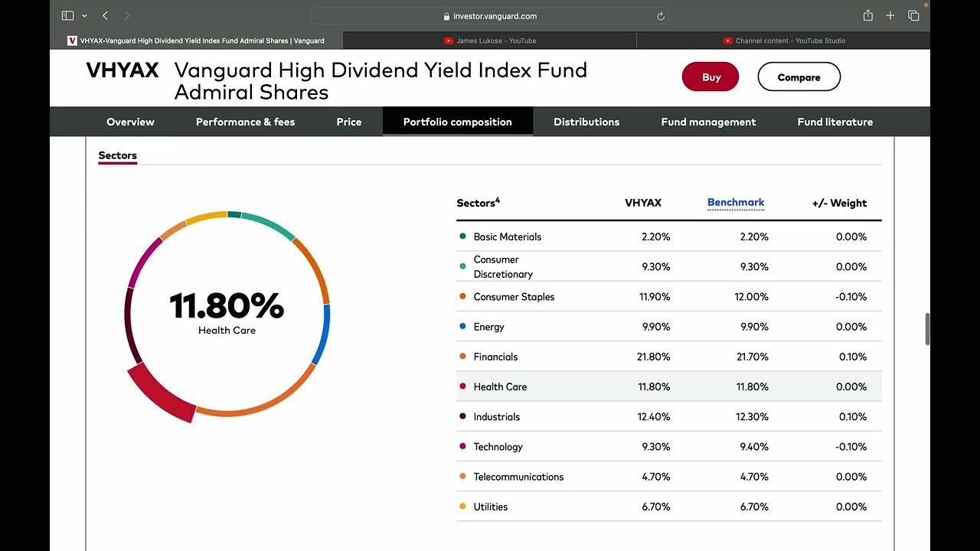The height and width of the screenshot is (551, 980).
Task: Click the Sectors tab heading
Action: coord(117,155)
